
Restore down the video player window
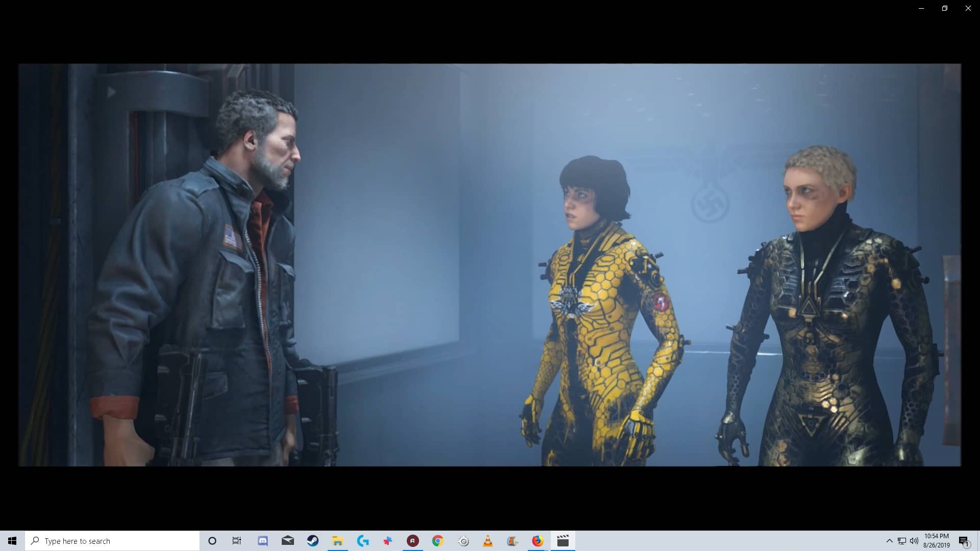coord(945,8)
